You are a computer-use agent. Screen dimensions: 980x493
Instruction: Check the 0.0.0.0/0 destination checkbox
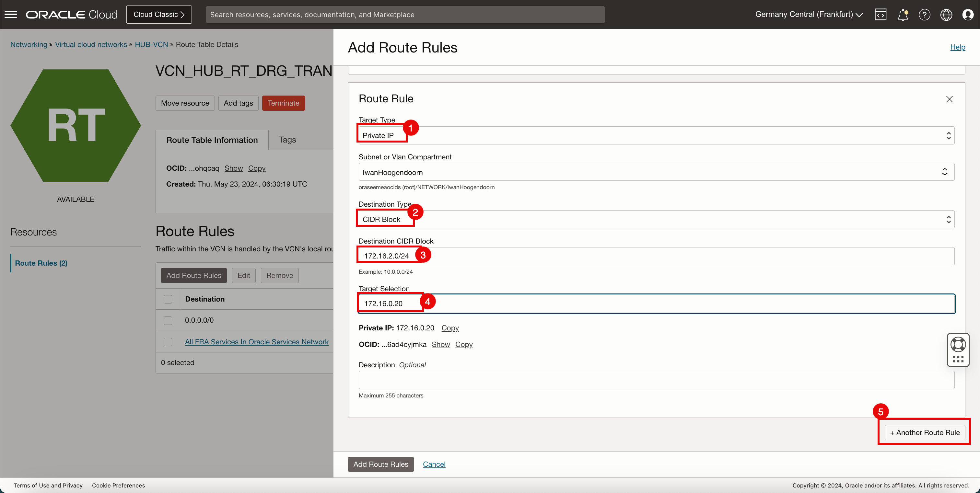point(168,320)
